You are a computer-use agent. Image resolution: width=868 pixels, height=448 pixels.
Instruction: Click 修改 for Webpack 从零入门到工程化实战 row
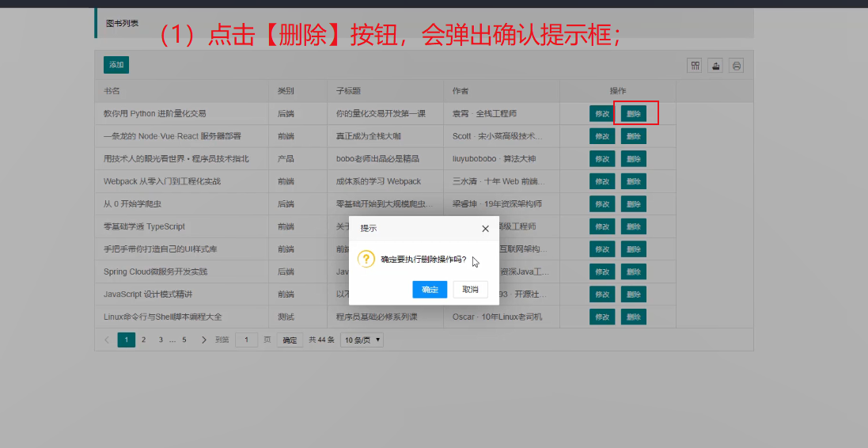pos(602,181)
